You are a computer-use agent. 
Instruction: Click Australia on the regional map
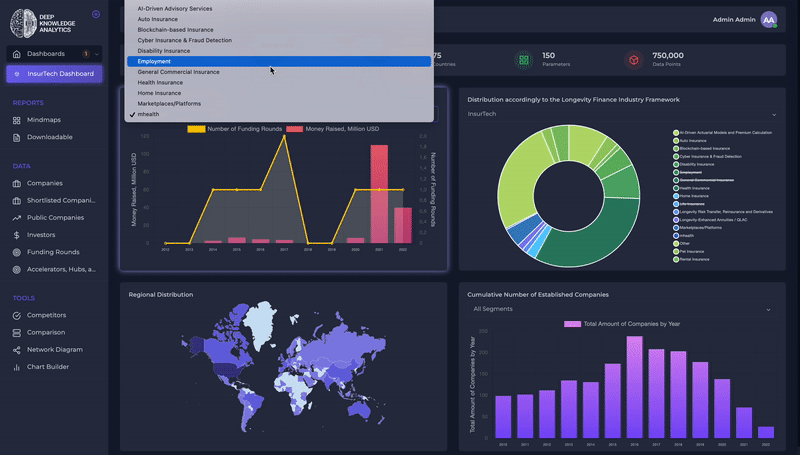pos(360,410)
